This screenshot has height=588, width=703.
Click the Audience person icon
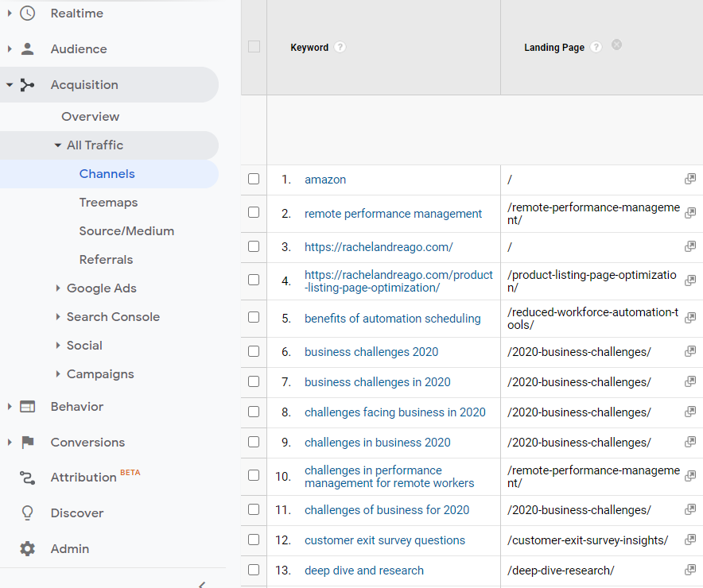pyautogui.click(x=27, y=48)
